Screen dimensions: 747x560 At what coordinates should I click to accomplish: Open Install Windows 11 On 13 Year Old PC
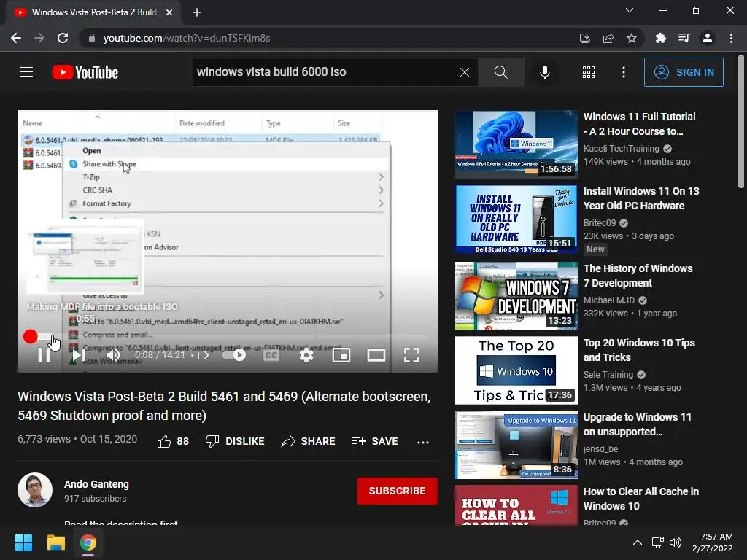(x=641, y=198)
